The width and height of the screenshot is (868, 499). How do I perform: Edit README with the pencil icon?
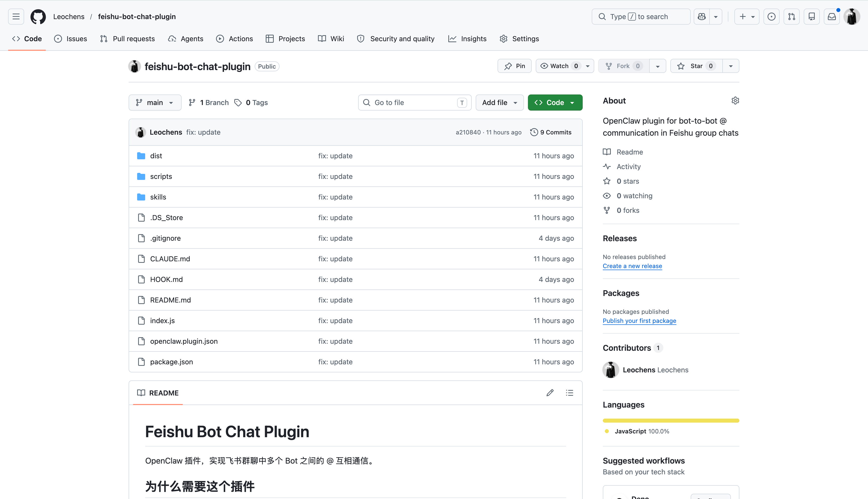pos(550,393)
